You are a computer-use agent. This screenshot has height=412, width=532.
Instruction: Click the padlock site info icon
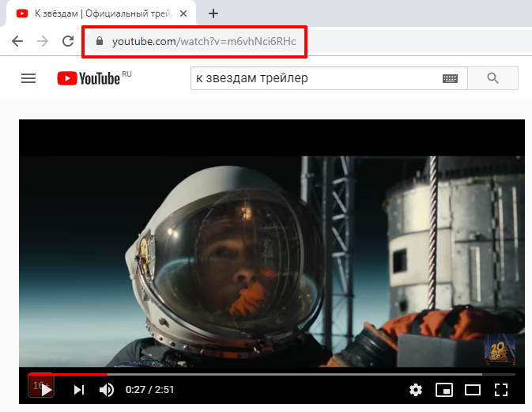coord(100,41)
